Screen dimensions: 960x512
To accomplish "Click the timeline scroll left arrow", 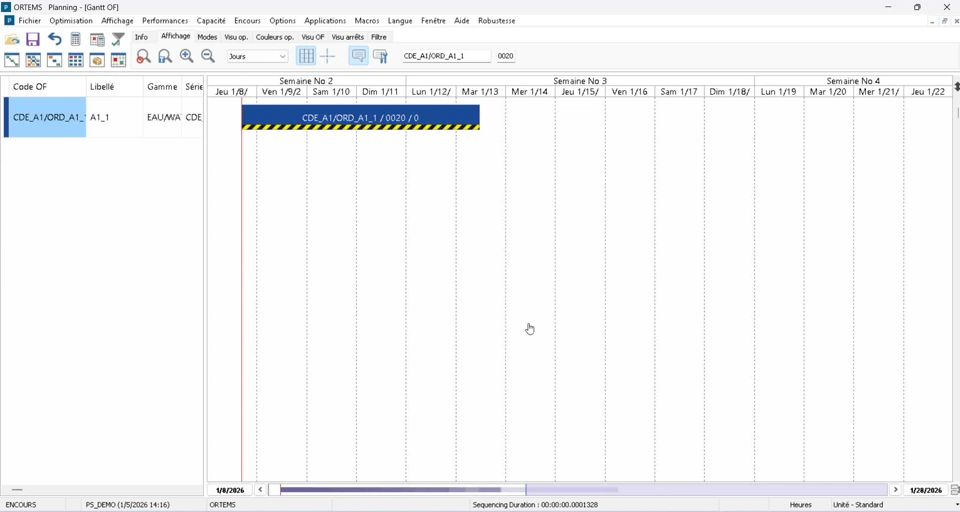I will (260, 489).
